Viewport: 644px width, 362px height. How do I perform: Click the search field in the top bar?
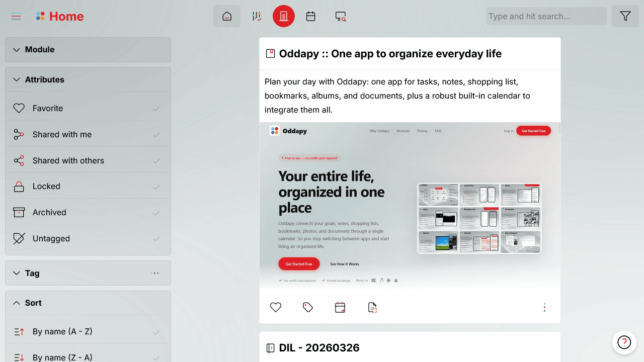(545, 16)
